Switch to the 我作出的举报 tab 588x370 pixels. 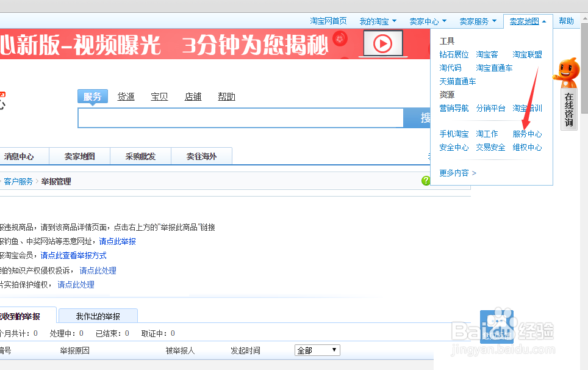click(98, 316)
